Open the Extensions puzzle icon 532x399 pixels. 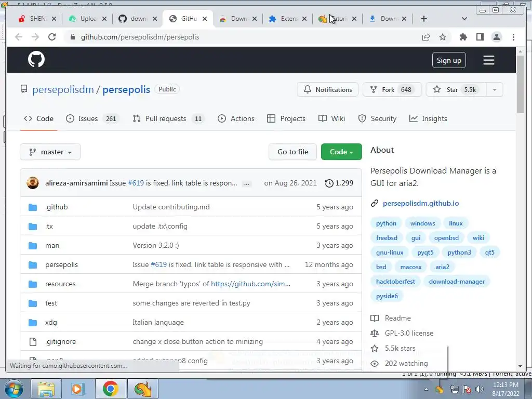point(463,37)
